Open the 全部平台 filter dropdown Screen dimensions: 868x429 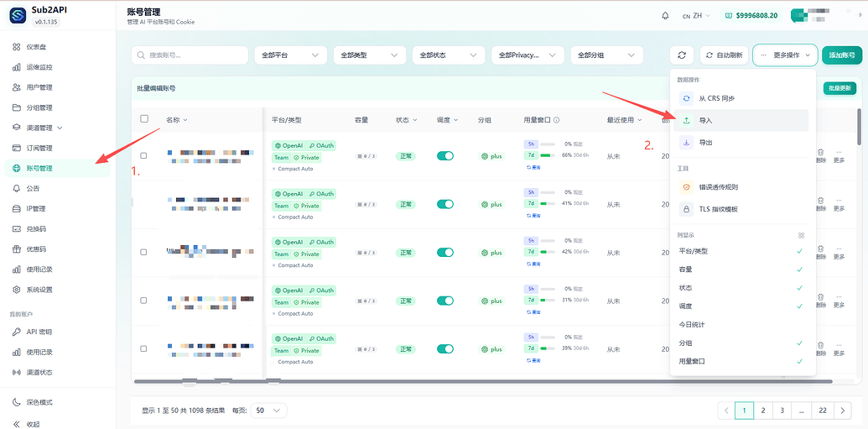pyautogui.click(x=291, y=55)
